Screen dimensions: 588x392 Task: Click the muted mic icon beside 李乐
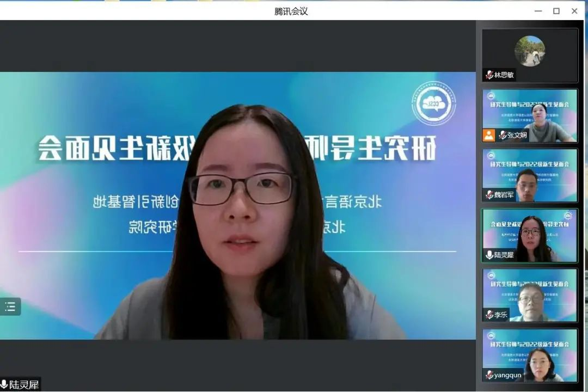click(489, 315)
